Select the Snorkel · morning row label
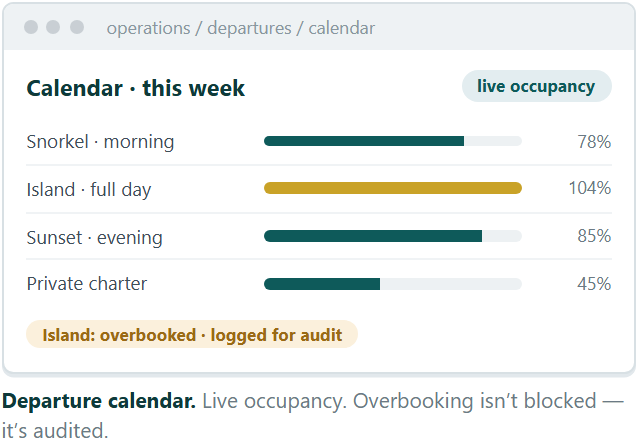Screen dimensions: 636x448 click(x=100, y=142)
